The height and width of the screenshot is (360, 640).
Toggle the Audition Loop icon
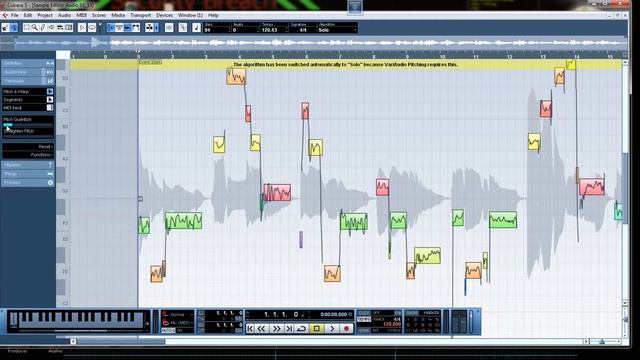[x=92, y=28]
